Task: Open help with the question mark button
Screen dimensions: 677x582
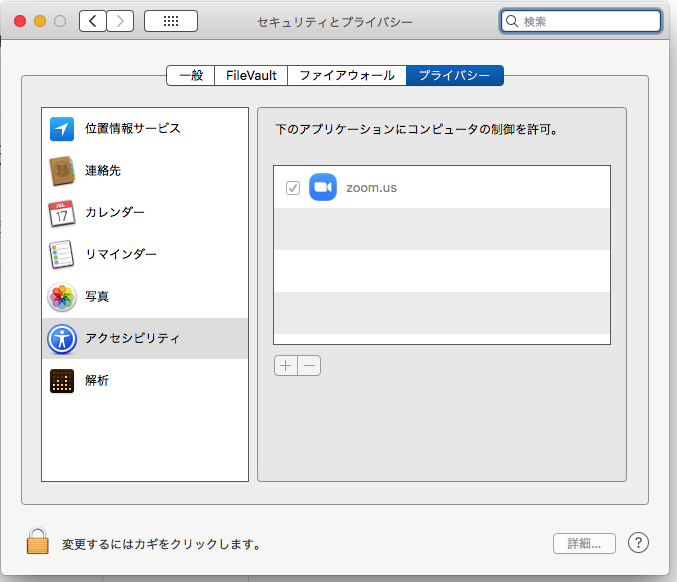Action: [x=639, y=543]
